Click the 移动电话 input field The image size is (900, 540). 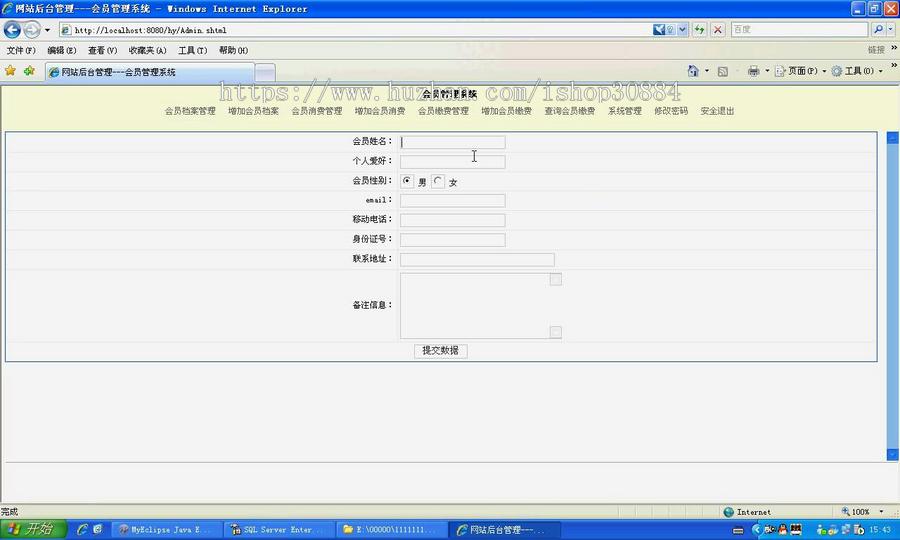[x=452, y=220]
